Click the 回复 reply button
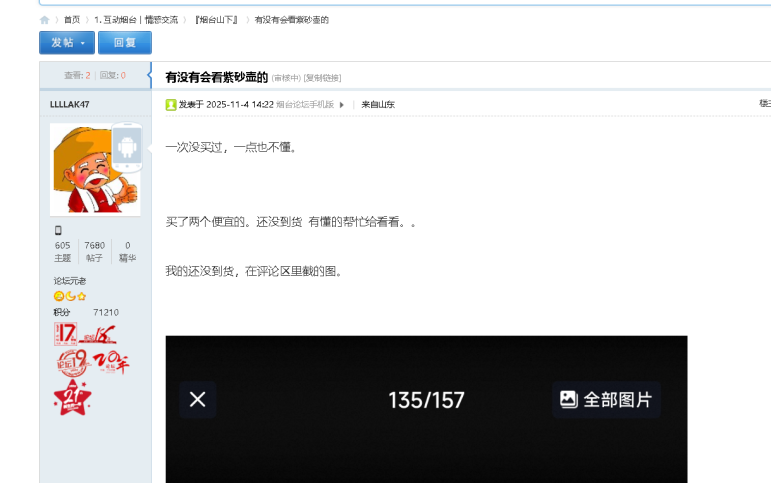Screen dimensions: 771x483 tap(125, 43)
